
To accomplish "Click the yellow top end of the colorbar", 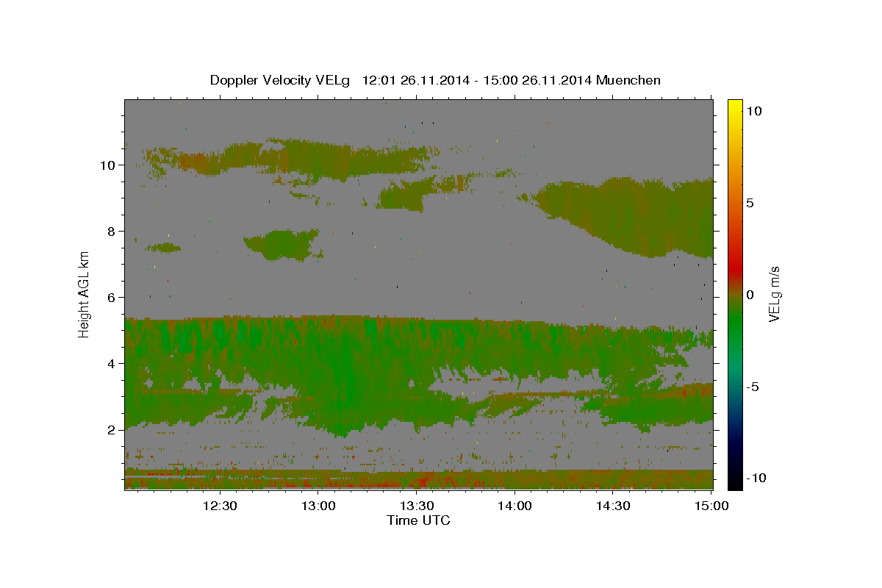I will tap(734, 107).
